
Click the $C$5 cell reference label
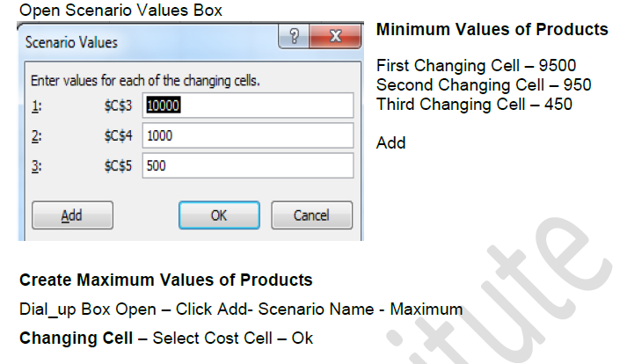[119, 166]
